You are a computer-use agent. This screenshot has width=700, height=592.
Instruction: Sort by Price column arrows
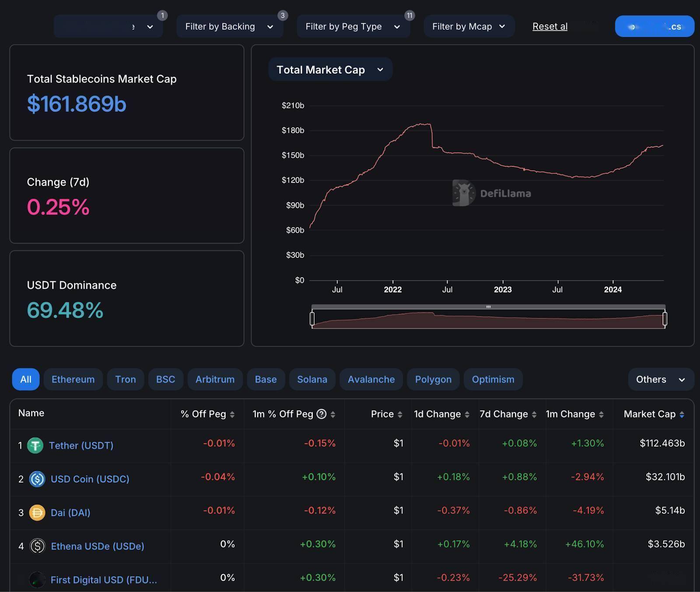click(400, 414)
